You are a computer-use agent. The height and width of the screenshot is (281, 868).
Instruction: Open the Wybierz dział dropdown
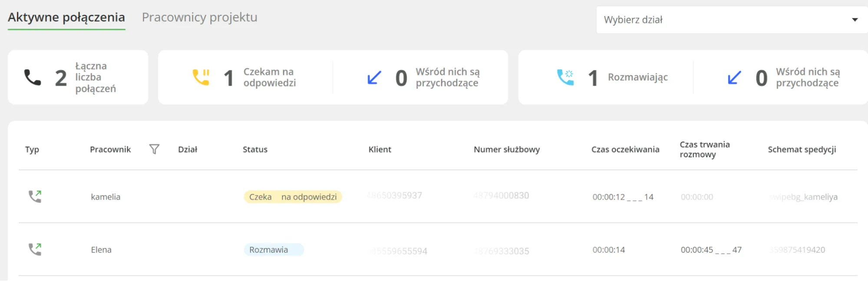(721, 20)
